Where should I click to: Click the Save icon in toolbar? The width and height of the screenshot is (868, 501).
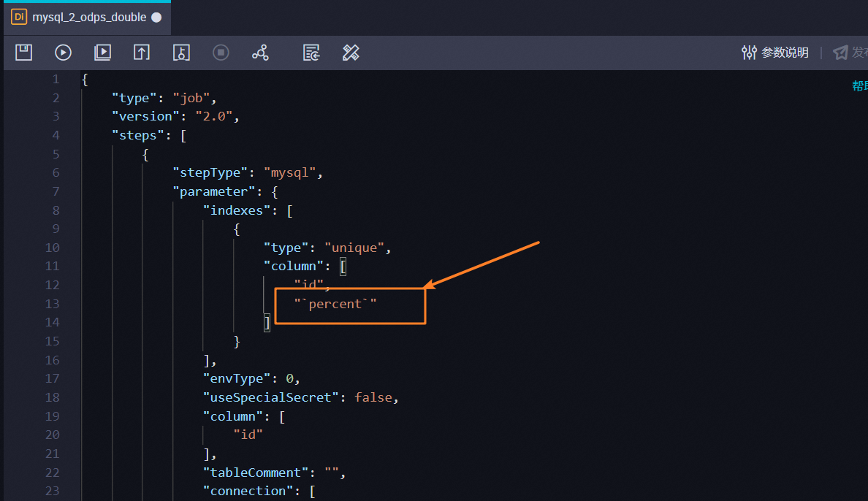click(x=23, y=53)
